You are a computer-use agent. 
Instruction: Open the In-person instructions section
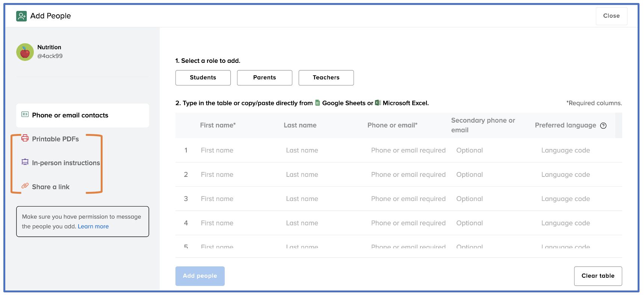pos(66,163)
